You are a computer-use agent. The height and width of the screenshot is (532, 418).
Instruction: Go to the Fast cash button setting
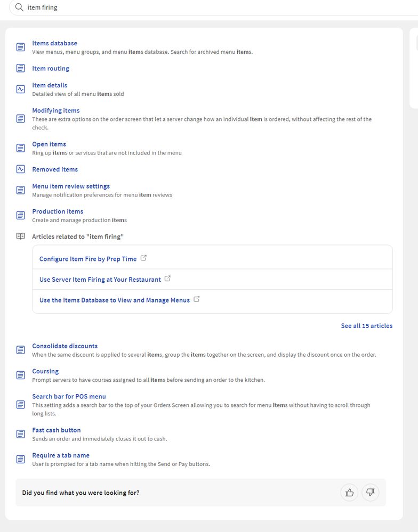point(57,430)
